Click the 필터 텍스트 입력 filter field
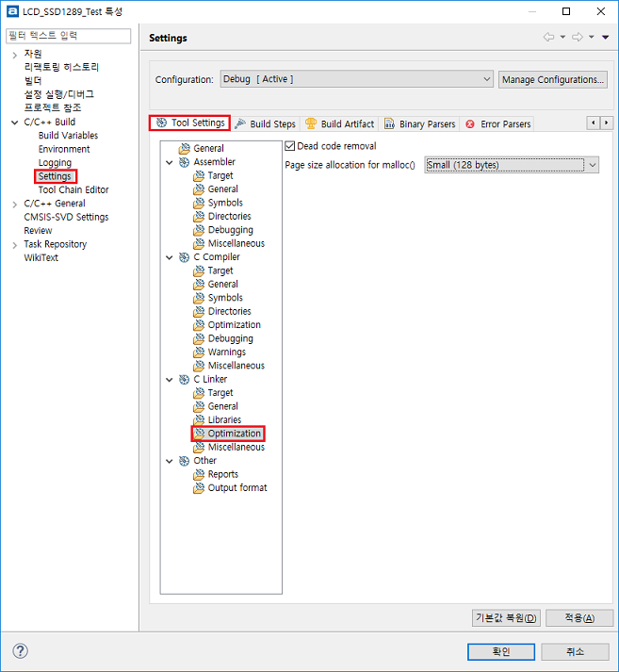Viewport: 619px width, 672px height. [x=69, y=36]
